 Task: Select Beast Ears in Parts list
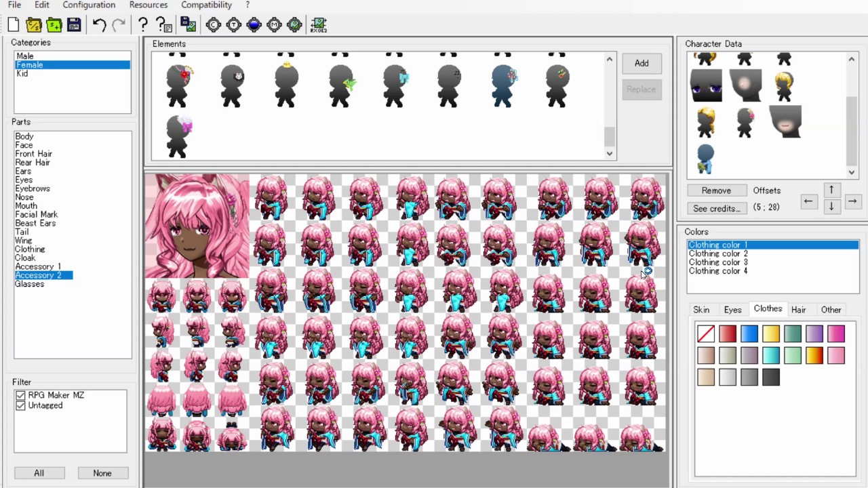click(x=35, y=223)
